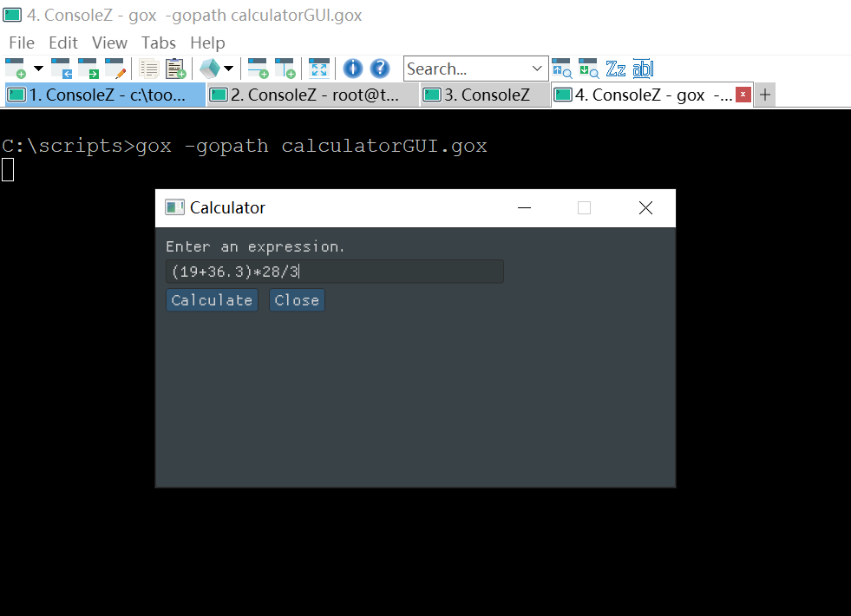Add a new tab with the plus button
Viewport: 851px width, 616px height.
(x=765, y=95)
